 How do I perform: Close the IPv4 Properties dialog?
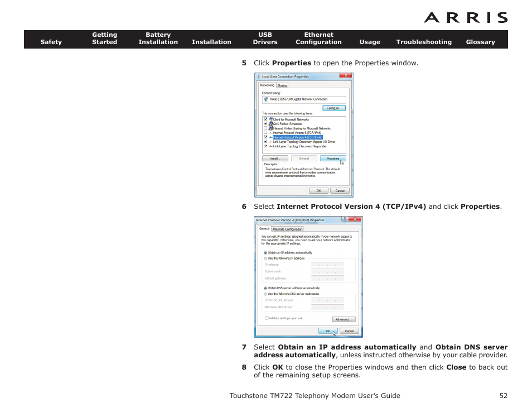(x=355, y=219)
